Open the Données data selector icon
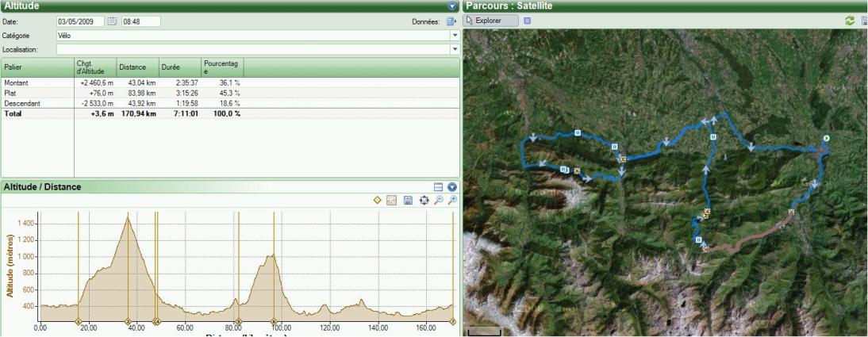Image resolution: width=868 pixels, height=337 pixels. point(451,21)
